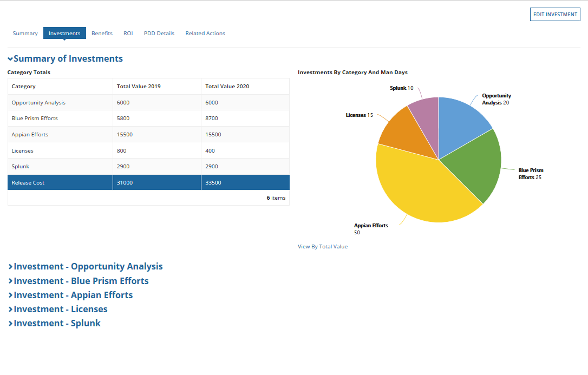Click the Release Cost row label
This screenshot has height=375, width=588.
point(28,183)
